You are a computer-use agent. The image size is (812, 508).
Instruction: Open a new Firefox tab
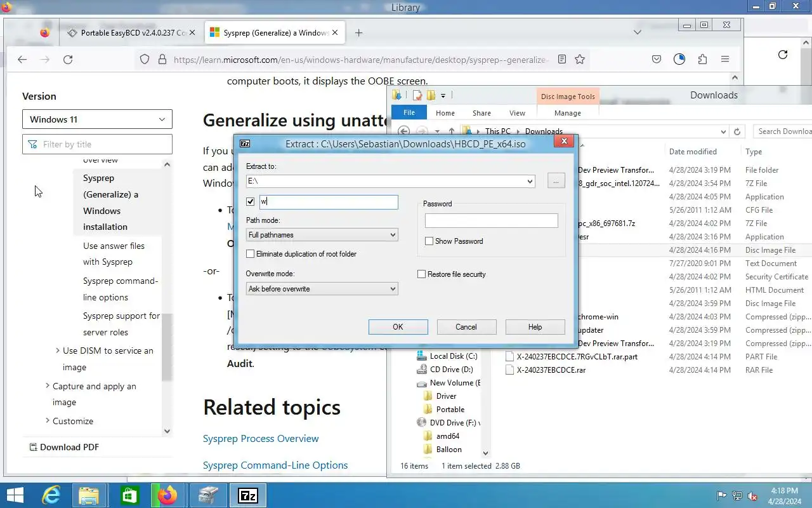pos(359,32)
